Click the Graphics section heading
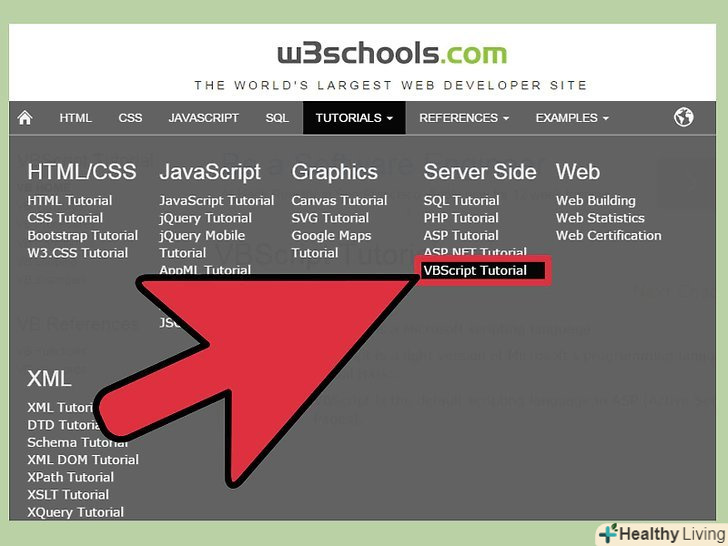728x546 pixels. [334, 172]
